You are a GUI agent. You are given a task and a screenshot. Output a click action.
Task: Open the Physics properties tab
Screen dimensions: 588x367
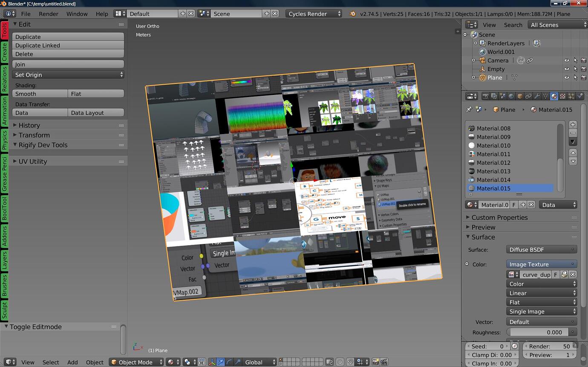click(580, 96)
